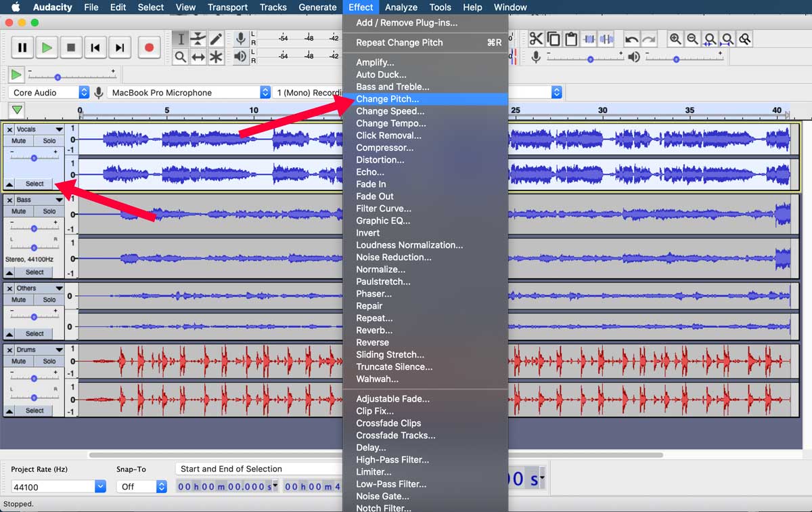The height and width of the screenshot is (512, 812).
Task: Fit selection to width
Action: click(710, 39)
